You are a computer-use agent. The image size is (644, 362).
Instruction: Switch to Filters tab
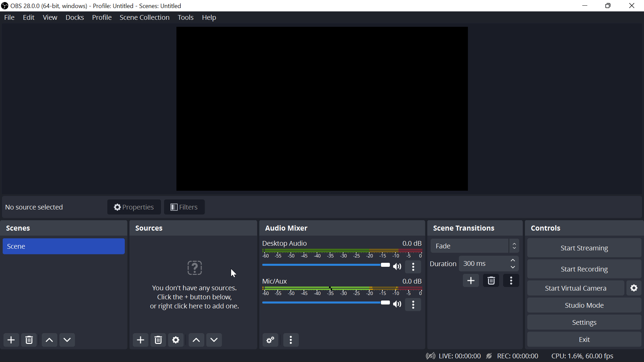(184, 207)
